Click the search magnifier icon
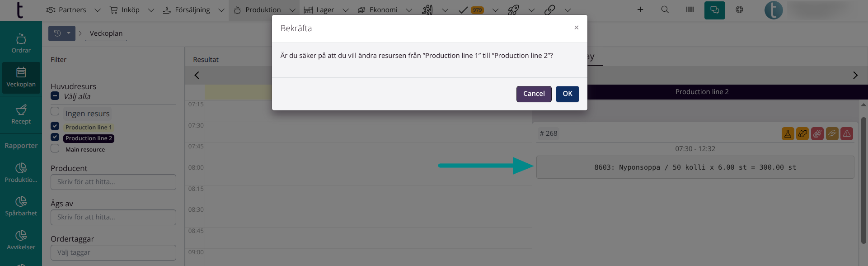Image resolution: width=868 pixels, height=266 pixels. pos(665,9)
